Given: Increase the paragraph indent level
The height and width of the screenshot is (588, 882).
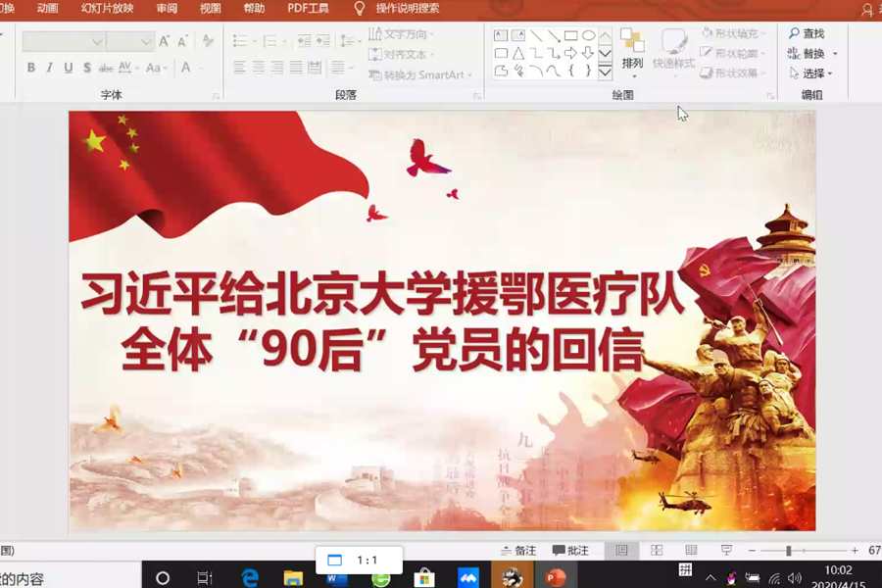Looking at the screenshot, I should click(323, 41).
